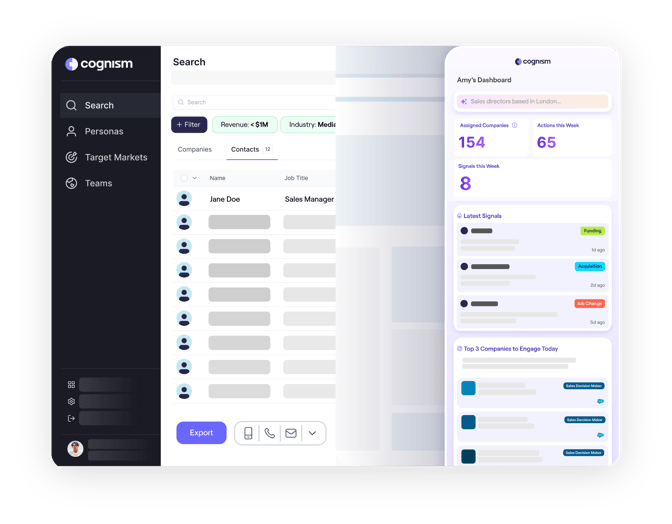
Task: Click the sparkle icon in AI prompt field
Action: coord(464,102)
